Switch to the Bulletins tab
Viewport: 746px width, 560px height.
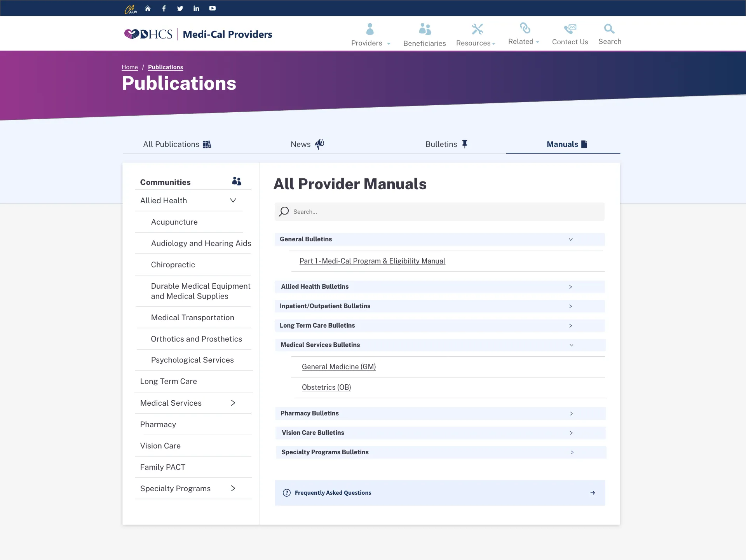[x=446, y=144]
